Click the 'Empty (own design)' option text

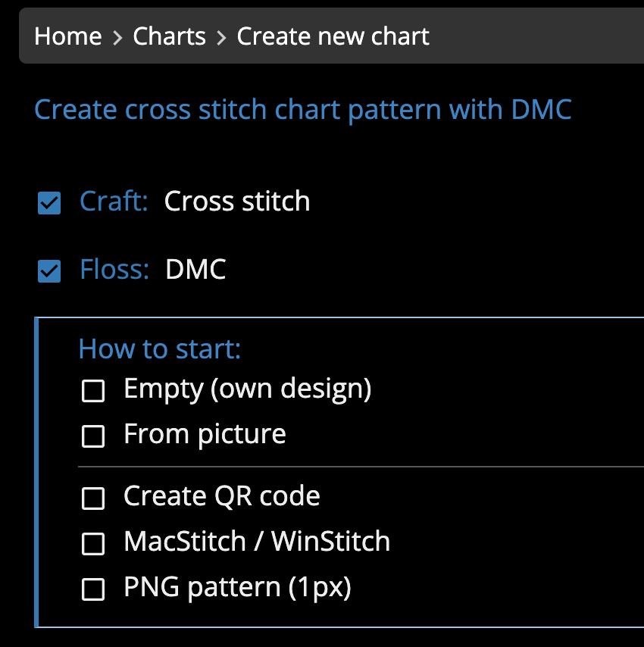tap(248, 389)
